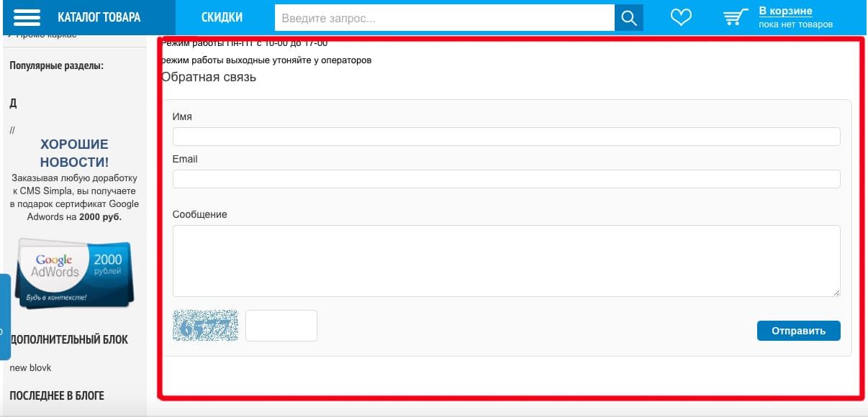Click into the Имя input field

506,137
